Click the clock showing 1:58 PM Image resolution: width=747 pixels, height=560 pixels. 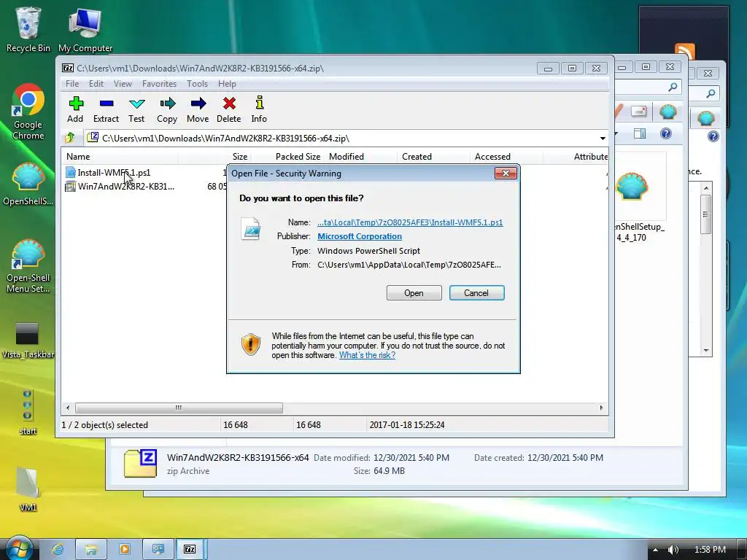click(710, 550)
